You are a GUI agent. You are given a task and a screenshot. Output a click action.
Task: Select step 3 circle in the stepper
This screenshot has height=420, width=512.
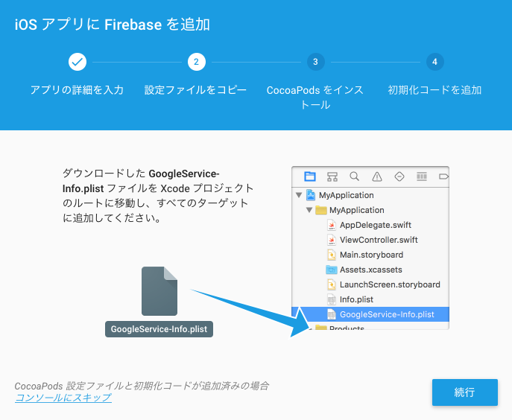coord(316,62)
